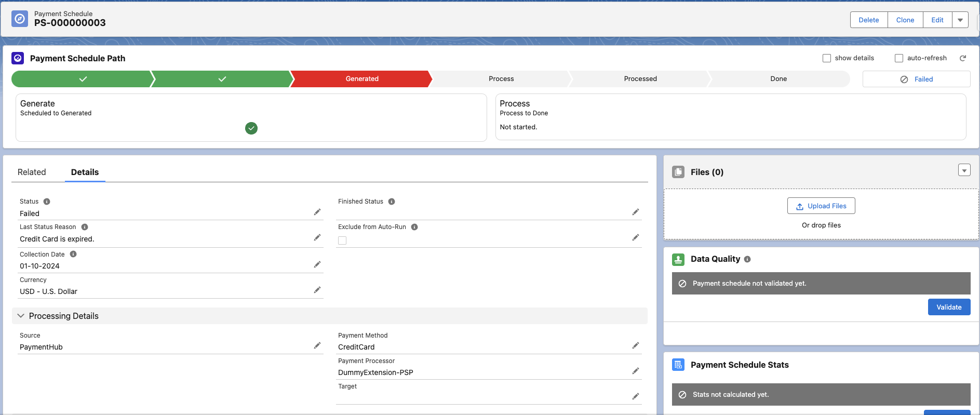Edit Last Status Reason with pencil icon
Viewport: 980px width, 415px height.
coord(317,237)
